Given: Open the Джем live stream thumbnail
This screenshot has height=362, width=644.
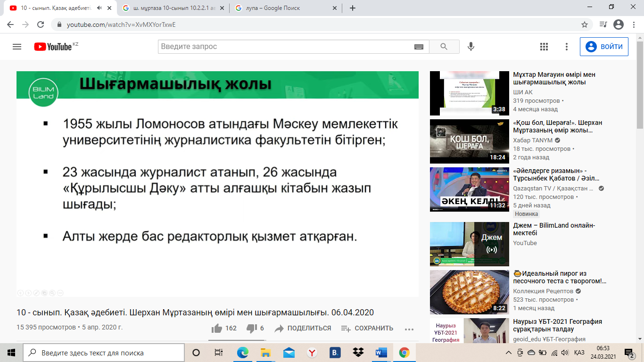Looking at the screenshot, I should [470, 244].
